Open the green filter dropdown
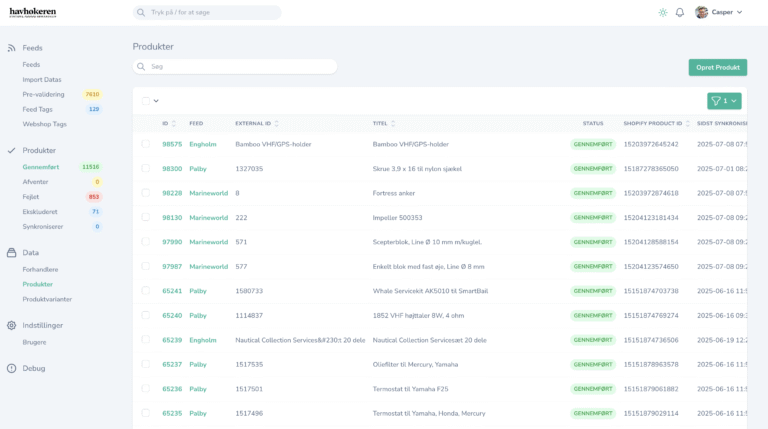The image size is (768, 429). tap(724, 101)
